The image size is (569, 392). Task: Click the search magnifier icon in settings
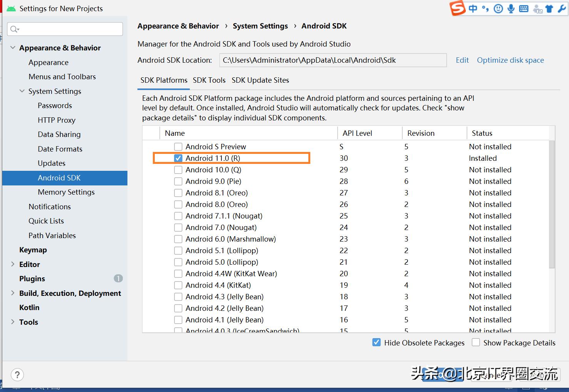pos(14,29)
